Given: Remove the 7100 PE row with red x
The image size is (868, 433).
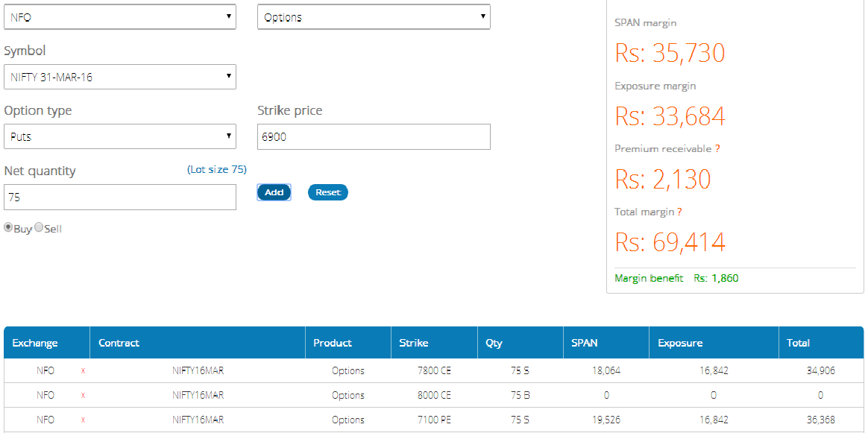Looking at the screenshot, I should pyautogui.click(x=83, y=420).
